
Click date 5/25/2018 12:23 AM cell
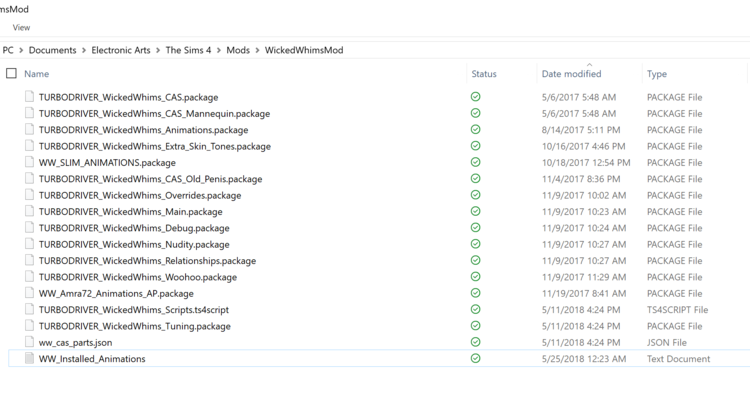584,359
